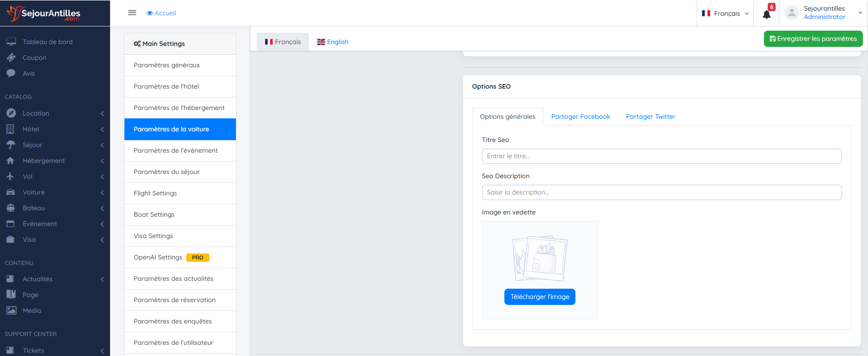868x356 pixels.
Task: Click the notification bell icon
Action: click(x=766, y=14)
